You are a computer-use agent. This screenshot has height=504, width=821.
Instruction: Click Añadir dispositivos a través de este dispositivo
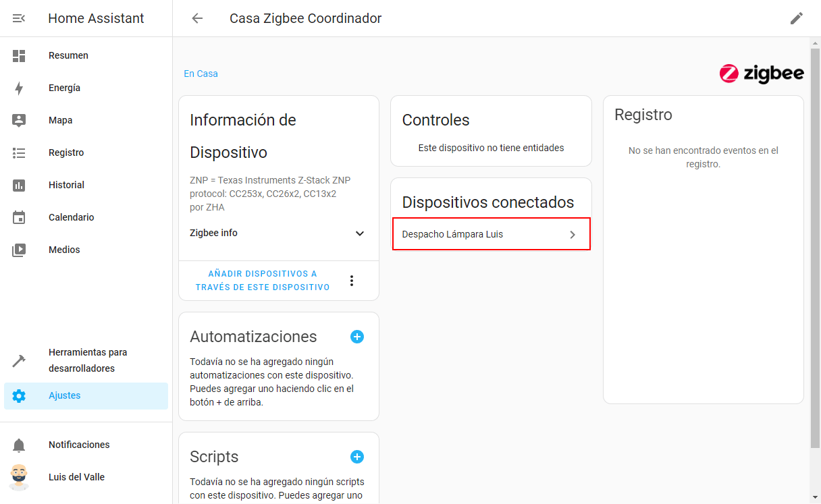[263, 281]
